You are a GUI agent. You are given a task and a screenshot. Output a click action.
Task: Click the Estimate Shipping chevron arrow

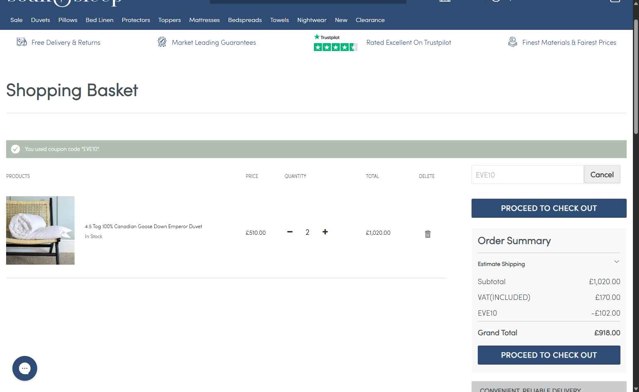617,262
